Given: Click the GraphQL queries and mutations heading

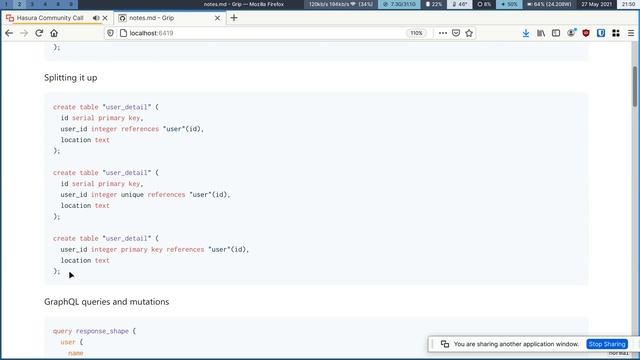Looking at the screenshot, I should pos(107,302).
